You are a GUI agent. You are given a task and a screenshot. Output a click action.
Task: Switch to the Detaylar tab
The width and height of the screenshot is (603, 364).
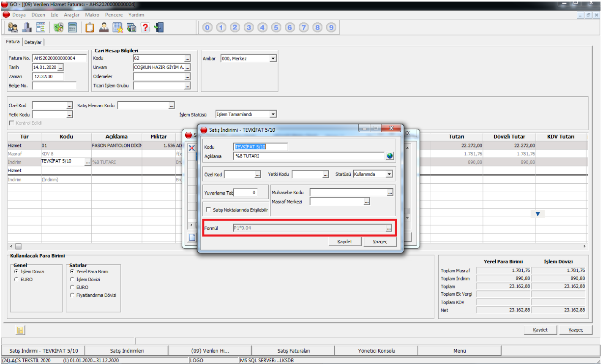(x=33, y=42)
